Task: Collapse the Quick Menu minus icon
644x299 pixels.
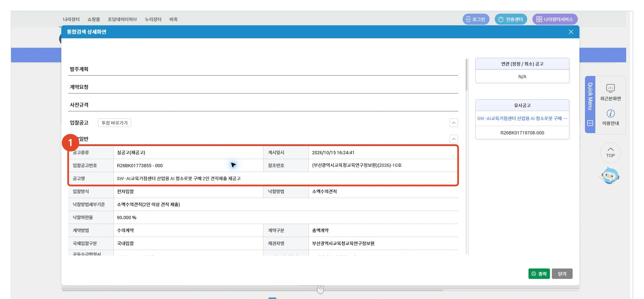Action: pos(590,123)
